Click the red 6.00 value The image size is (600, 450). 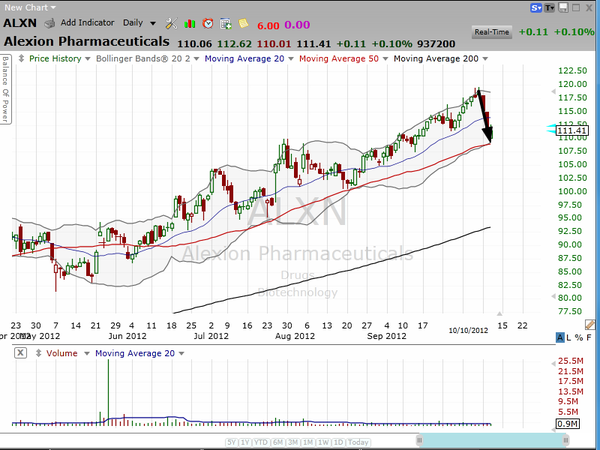click(268, 25)
